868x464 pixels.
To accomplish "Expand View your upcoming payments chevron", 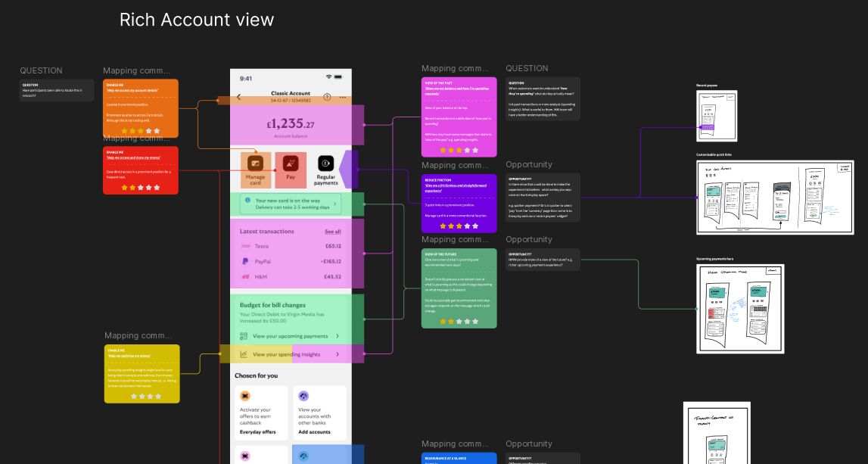I will tap(338, 336).
